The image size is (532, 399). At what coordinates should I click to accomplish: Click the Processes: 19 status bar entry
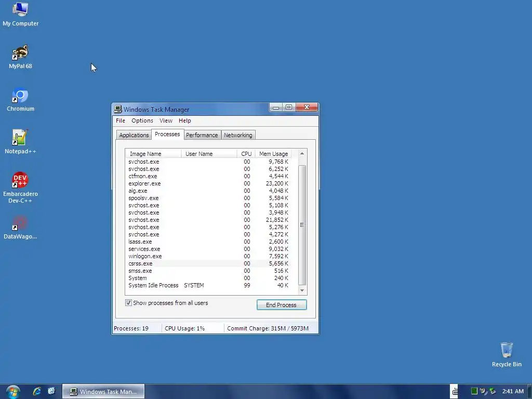pos(131,328)
